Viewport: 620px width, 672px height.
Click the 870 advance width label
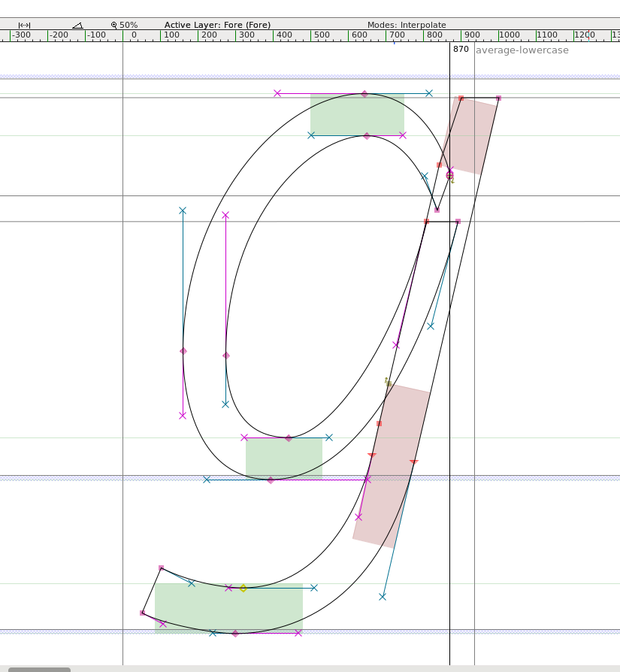point(461,50)
